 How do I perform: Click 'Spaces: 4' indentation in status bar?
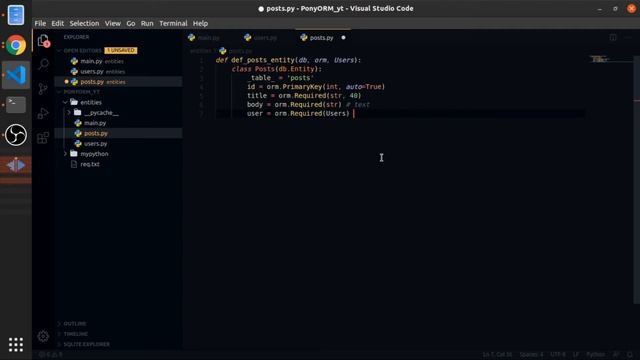pos(531,354)
